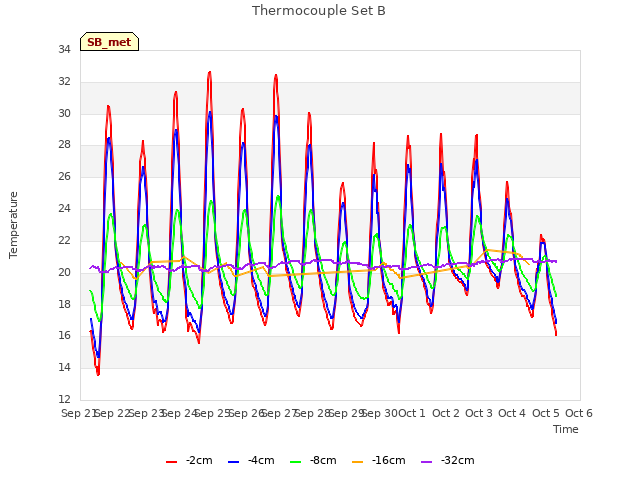
Task: Click the 30 y-axis tick label
Action: click(64, 113)
